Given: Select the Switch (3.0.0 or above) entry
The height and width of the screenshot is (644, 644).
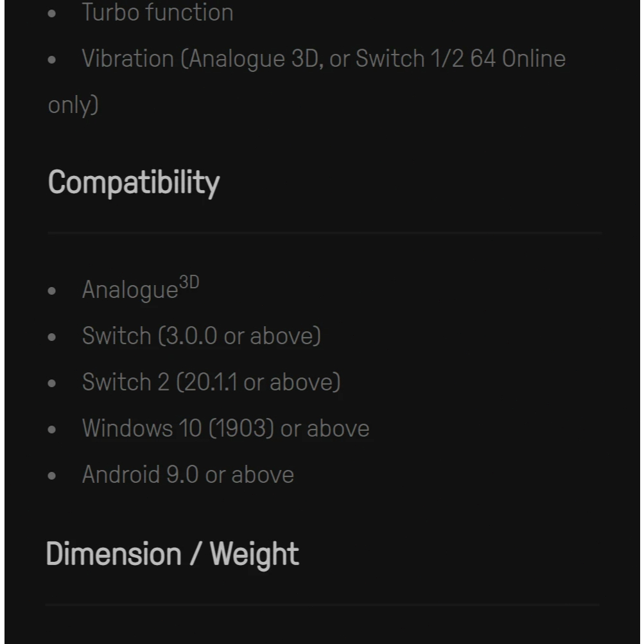Looking at the screenshot, I should coord(201,336).
